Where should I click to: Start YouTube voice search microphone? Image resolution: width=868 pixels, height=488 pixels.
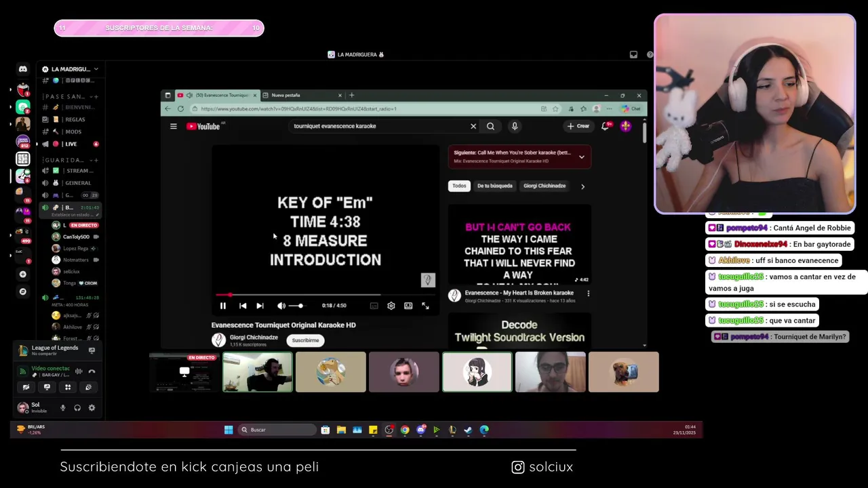coord(515,126)
